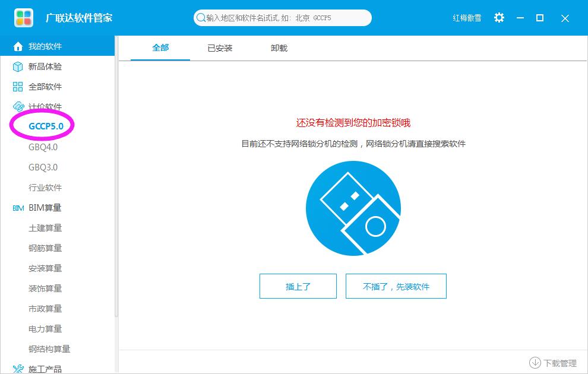Open 施工产品 section icon
588x374 pixels.
(17, 368)
